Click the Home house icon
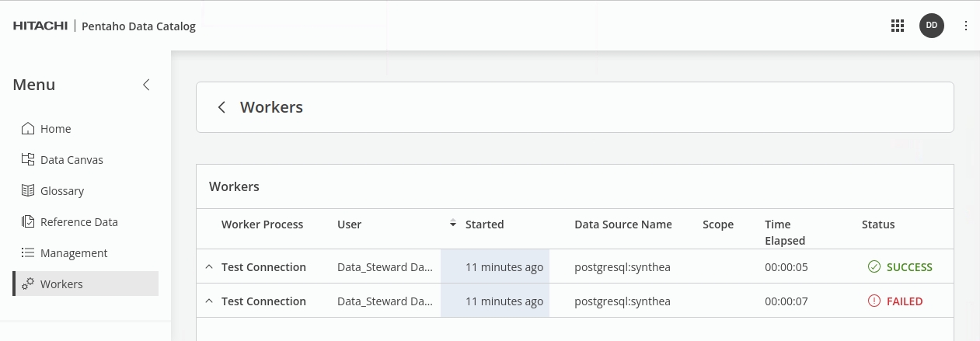Image resolution: width=980 pixels, height=341 pixels. (x=28, y=129)
